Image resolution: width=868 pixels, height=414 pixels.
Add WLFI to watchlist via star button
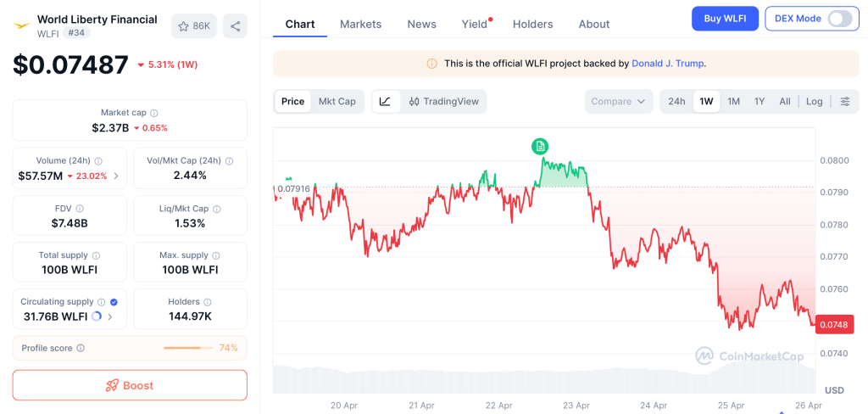pyautogui.click(x=193, y=25)
